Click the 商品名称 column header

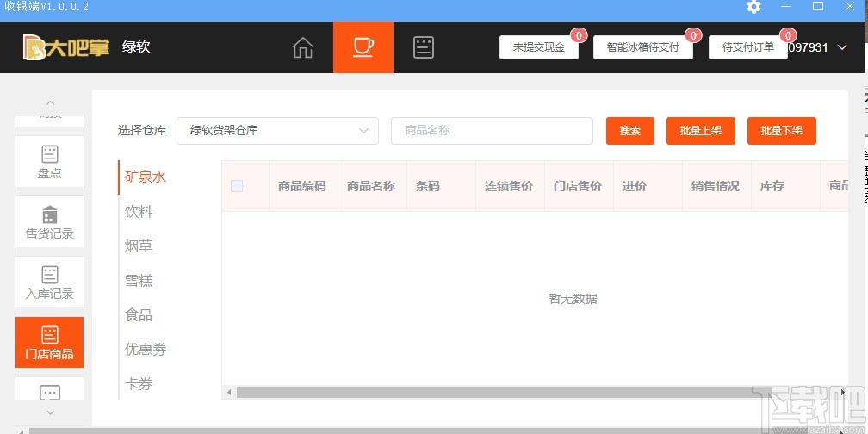(371, 187)
